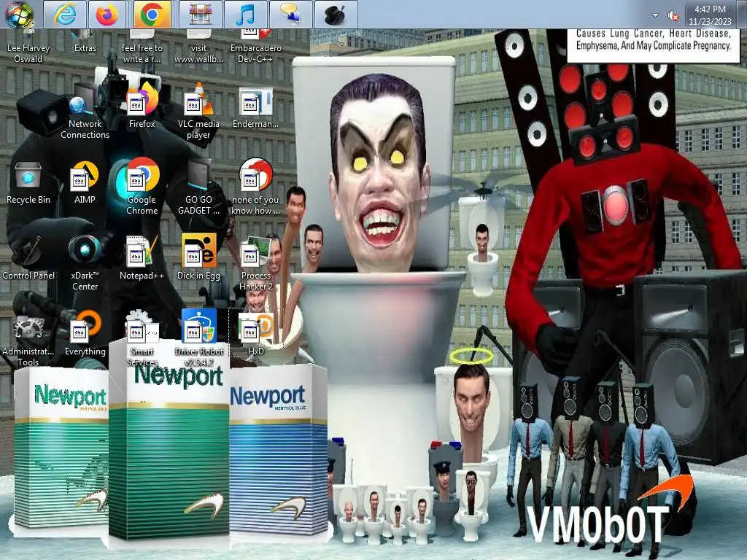Select the AIMP desktop shortcut
Screen dimensions: 747x560
click(85, 183)
